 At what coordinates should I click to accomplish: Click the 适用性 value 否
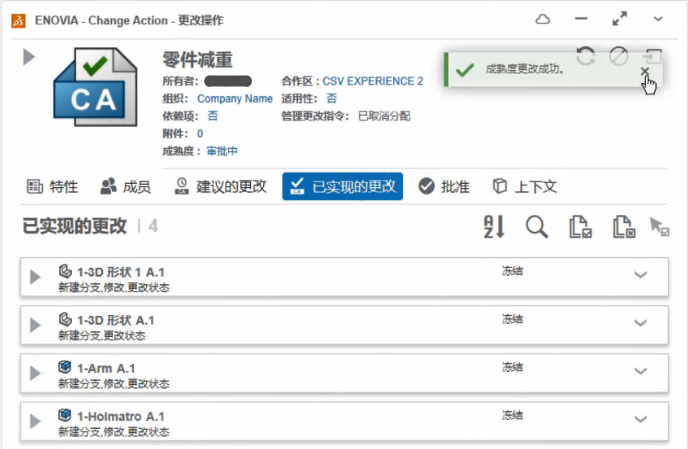332,98
